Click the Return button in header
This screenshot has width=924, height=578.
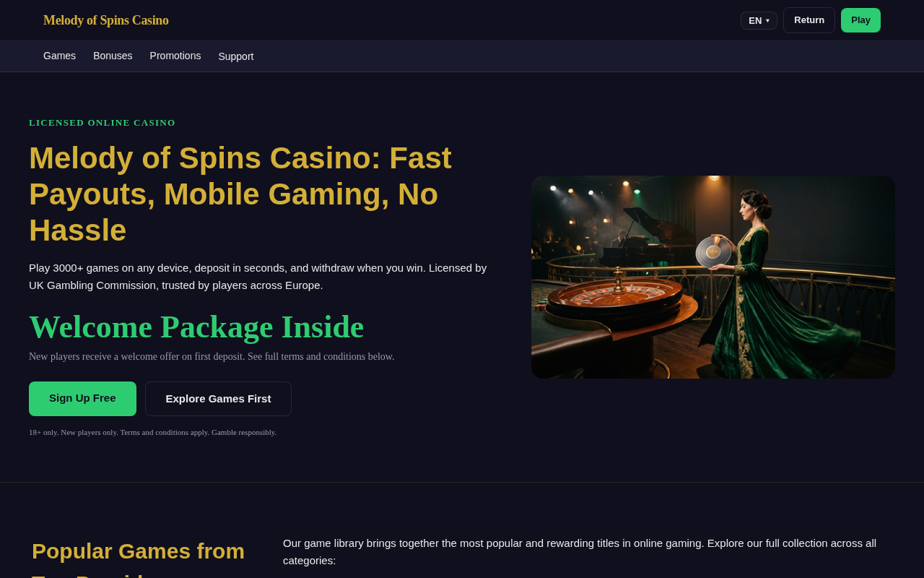pos(809,20)
